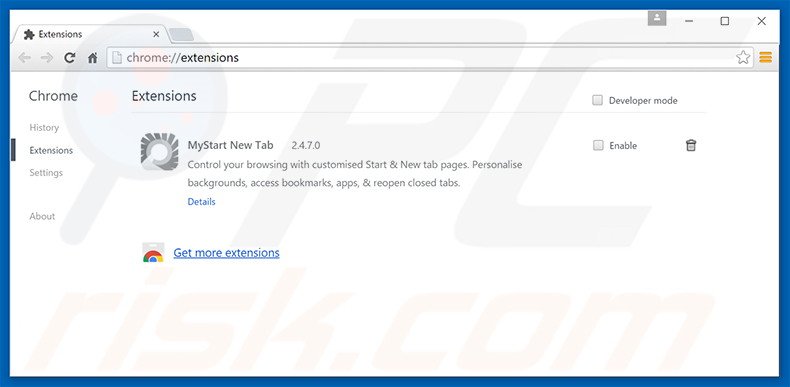
Task: Click the browser forward arrow
Action: (x=47, y=58)
